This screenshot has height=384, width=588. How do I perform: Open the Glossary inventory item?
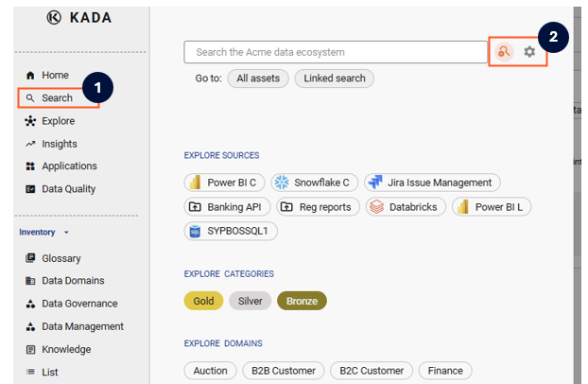[x=61, y=258]
